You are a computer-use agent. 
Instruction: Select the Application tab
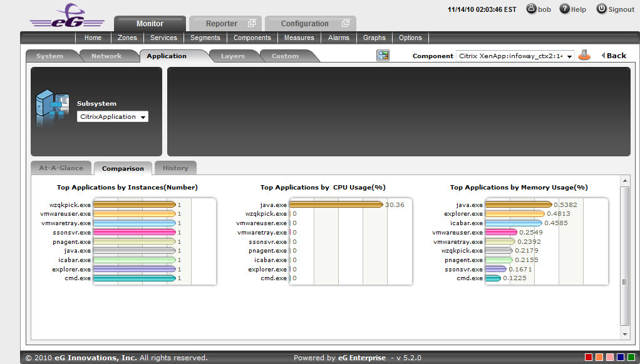tap(167, 56)
